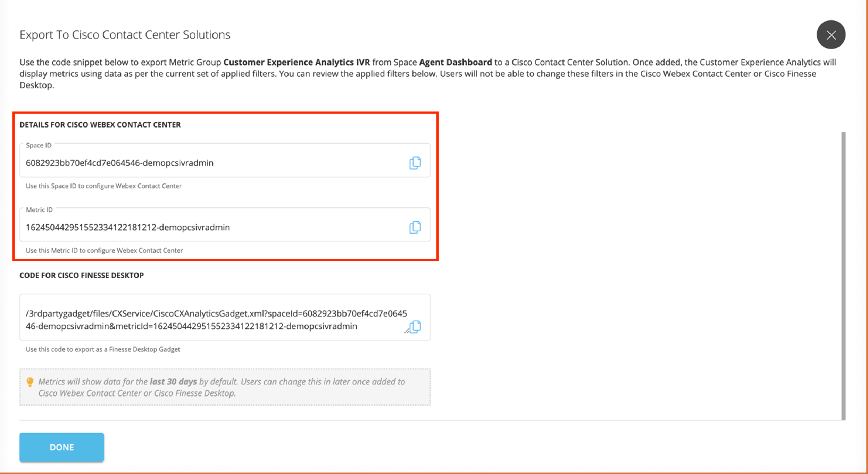Click the lightbulb tip icon
The image size is (868, 474).
pyautogui.click(x=30, y=382)
